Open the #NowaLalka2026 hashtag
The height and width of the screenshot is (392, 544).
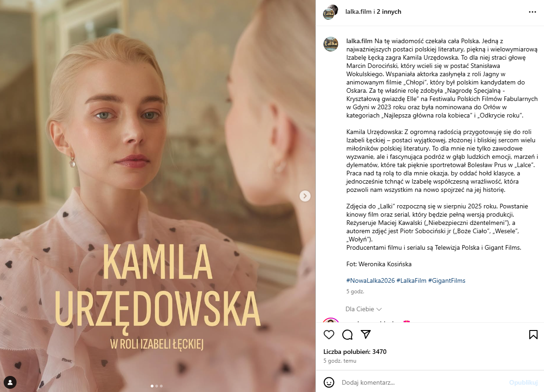point(370,280)
